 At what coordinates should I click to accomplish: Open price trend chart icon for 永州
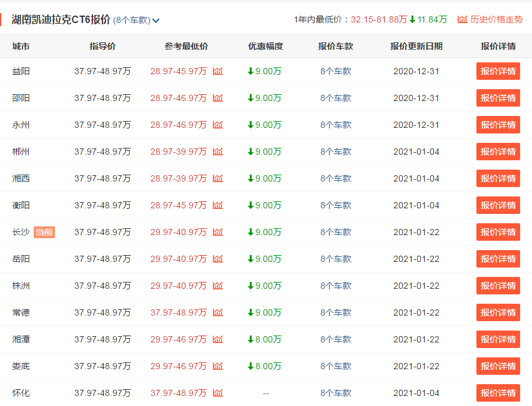tap(218, 125)
